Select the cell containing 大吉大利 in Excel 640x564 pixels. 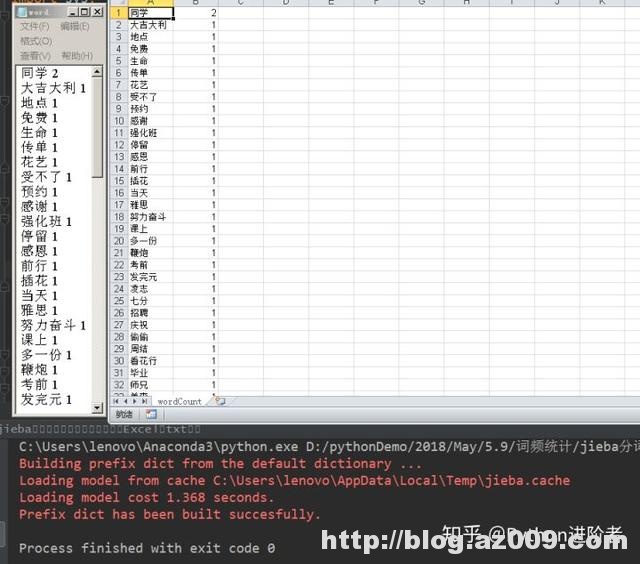(x=150, y=25)
